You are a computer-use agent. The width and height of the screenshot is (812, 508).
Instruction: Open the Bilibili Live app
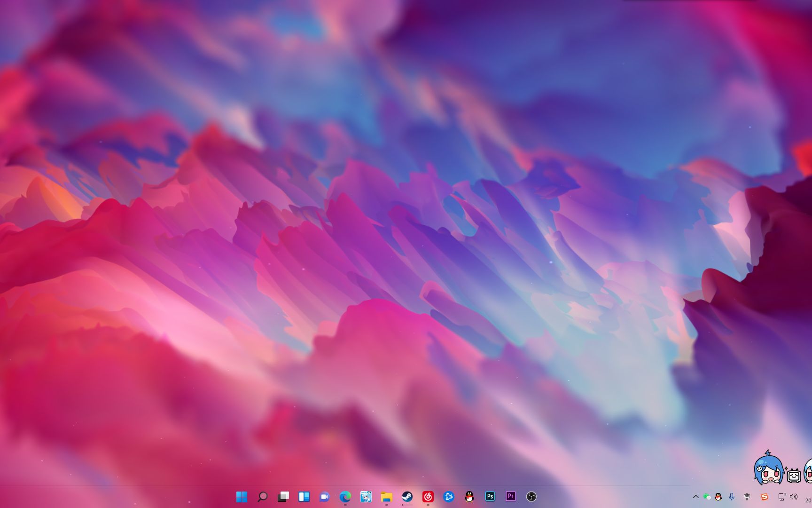coord(366,496)
